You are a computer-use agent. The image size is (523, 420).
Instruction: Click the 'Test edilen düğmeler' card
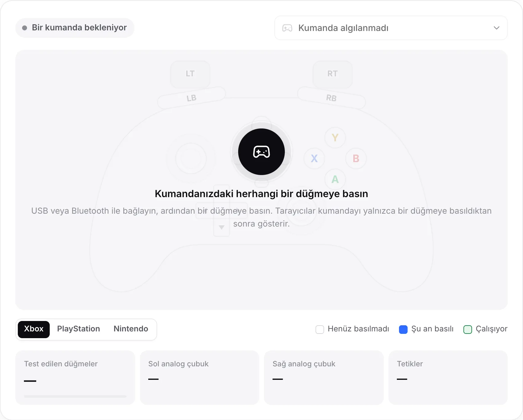click(x=75, y=378)
